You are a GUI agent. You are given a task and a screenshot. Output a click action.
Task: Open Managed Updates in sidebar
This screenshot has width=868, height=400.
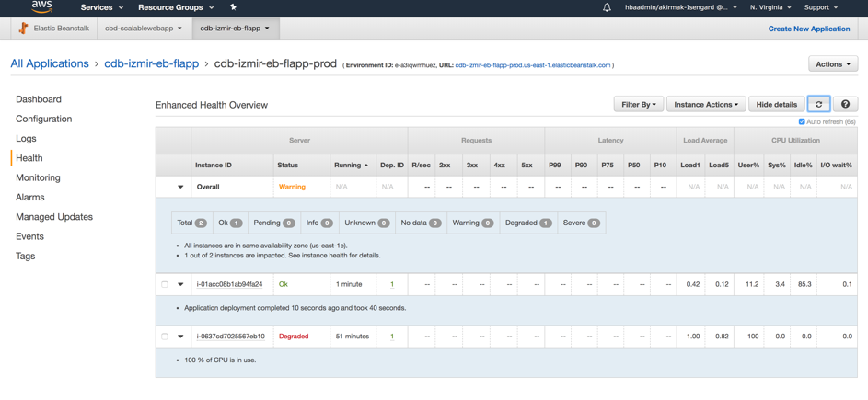(x=54, y=217)
